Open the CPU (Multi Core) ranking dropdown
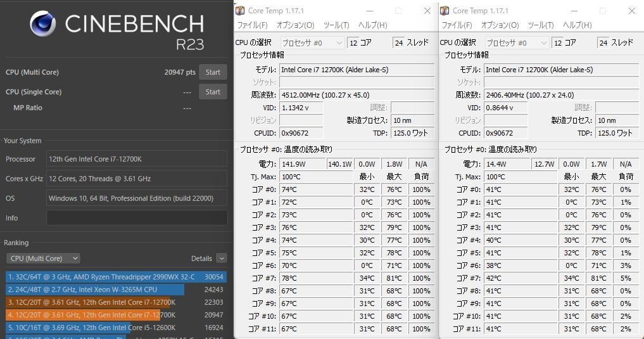644x339 pixels. coord(42,259)
